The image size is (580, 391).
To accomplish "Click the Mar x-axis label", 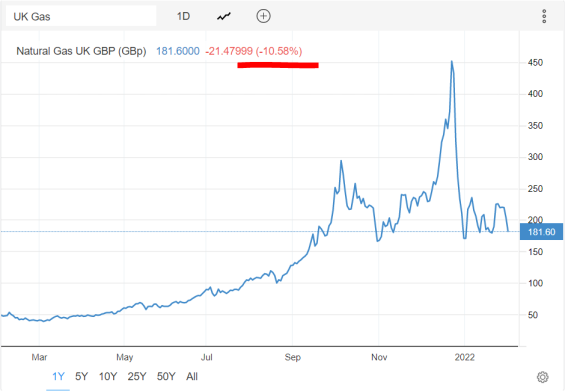I will click(39, 357).
